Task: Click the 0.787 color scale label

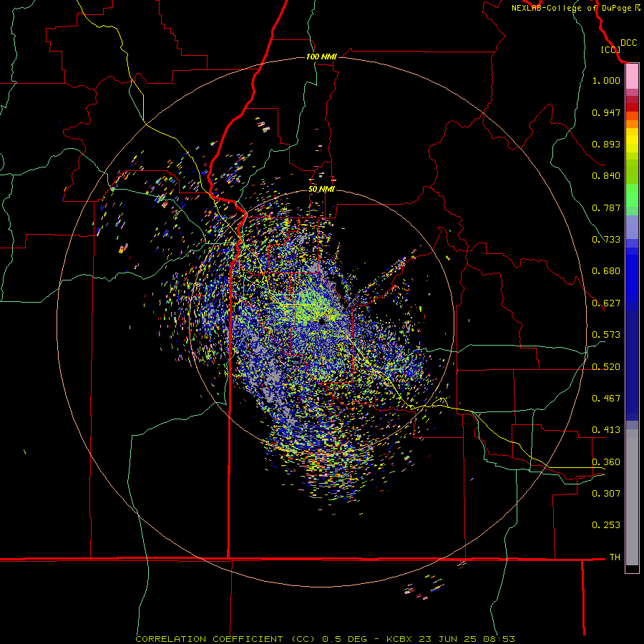Action: [x=606, y=208]
